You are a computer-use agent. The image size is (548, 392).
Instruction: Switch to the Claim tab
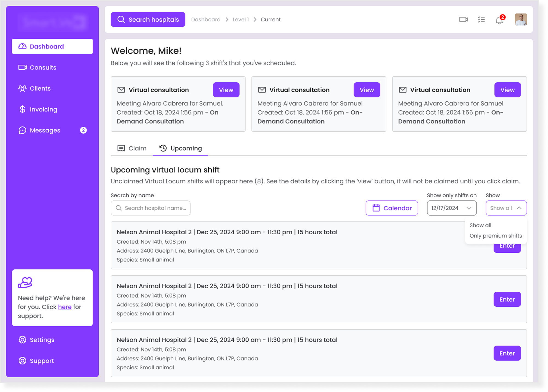click(132, 148)
